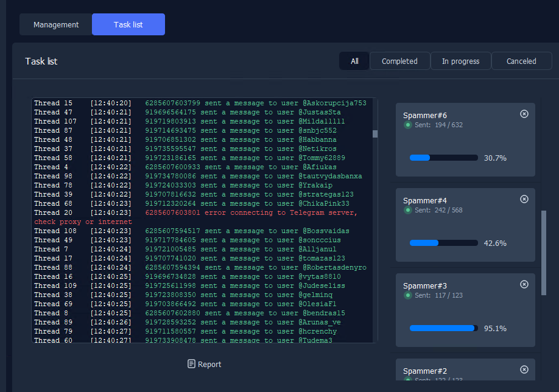This screenshot has width=559, height=392.
Task: Click the Spammer#4 progress bar at 42.6%
Action: pyautogui.click(x=443, y=243)
